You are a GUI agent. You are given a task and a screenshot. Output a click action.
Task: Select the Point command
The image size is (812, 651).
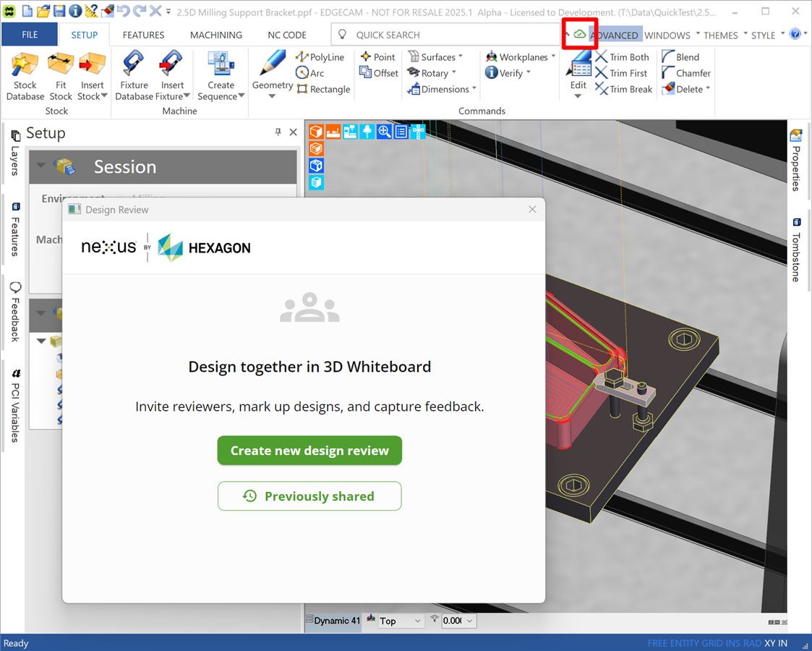click(x=377, y=57)
